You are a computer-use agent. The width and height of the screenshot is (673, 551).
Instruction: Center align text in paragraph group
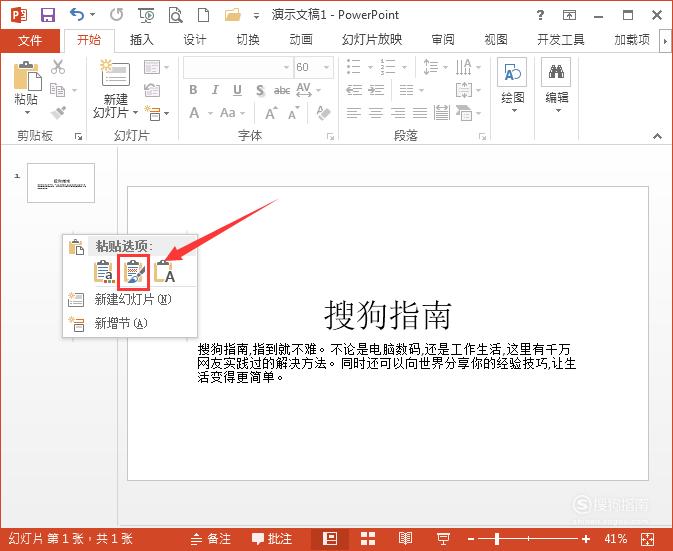pyautogui.click(x=376, y=113)
